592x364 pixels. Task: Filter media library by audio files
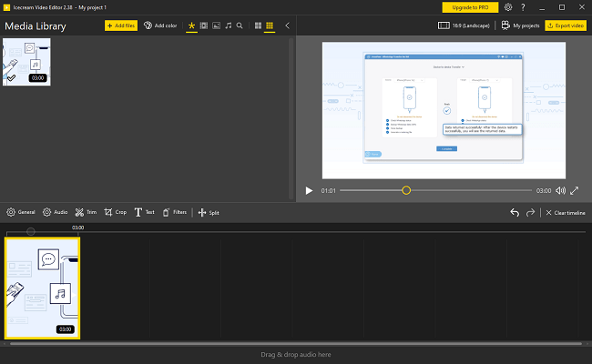229,25
